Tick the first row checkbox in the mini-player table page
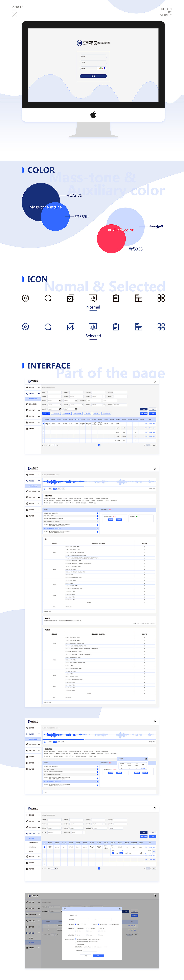This screenshot has height=980, width=184. (x=44, y=847)
